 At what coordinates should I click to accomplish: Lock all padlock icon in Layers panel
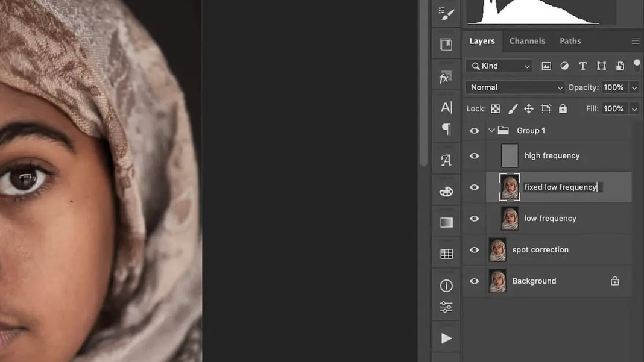tap(563, 108)
